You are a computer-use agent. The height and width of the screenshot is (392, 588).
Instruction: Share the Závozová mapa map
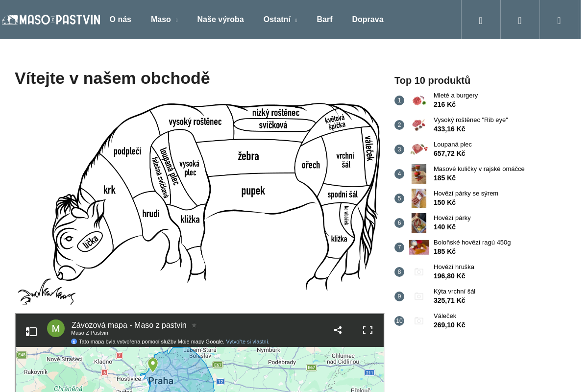[x=338, y=330]
